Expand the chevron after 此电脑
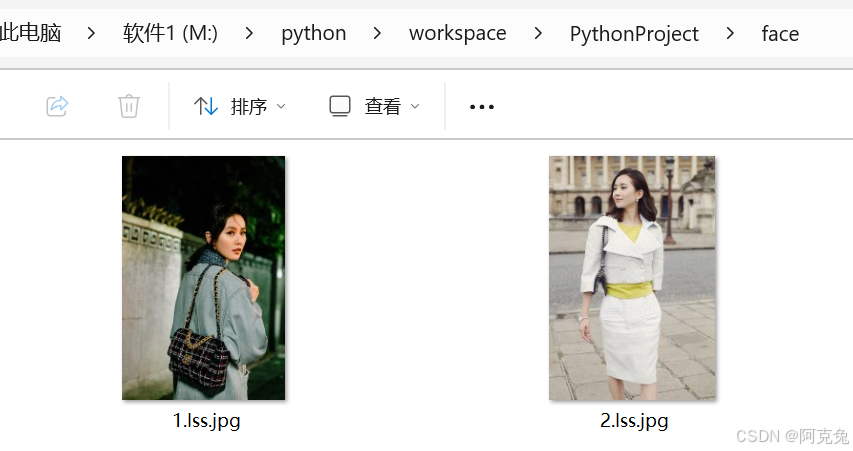Image resolution: width=853 pixels, height=451 pixels. tap(91, 34)
